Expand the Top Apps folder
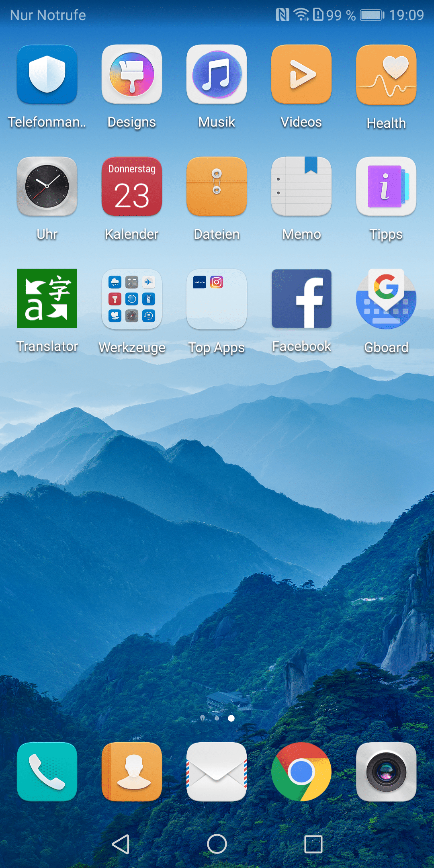The image size is (434, 868). pyautogui.click(x=217, y=299)
